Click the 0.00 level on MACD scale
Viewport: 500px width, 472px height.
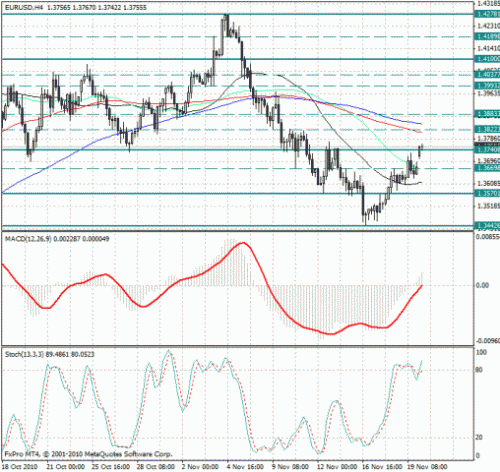click(x=483, y=285)
